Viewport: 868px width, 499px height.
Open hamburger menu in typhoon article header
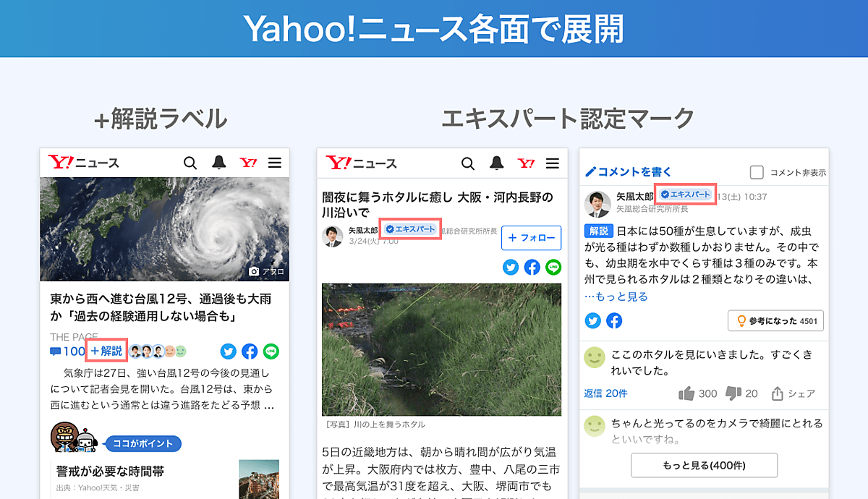coord(275,163)
